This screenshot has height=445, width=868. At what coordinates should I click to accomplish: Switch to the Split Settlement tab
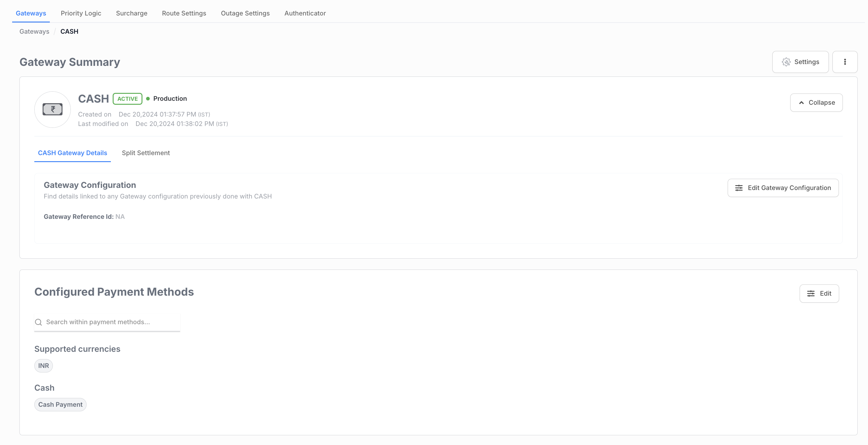coord(145,153)
